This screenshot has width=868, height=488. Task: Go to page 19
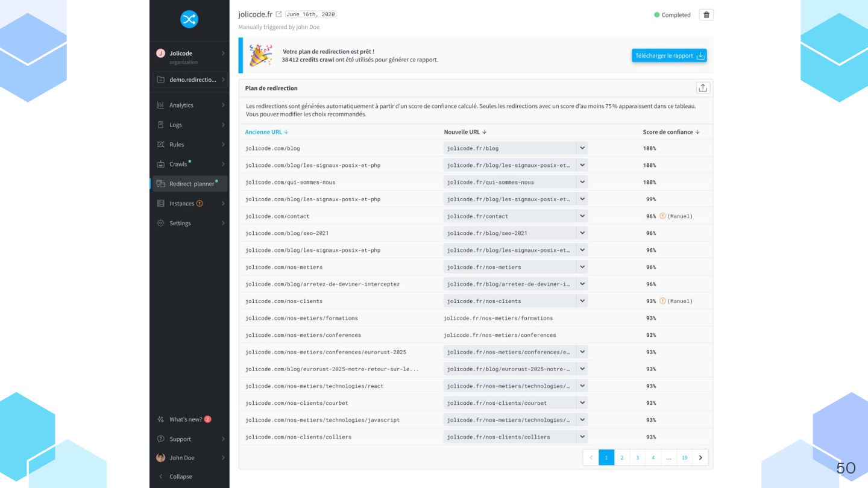tap(684, 458)
